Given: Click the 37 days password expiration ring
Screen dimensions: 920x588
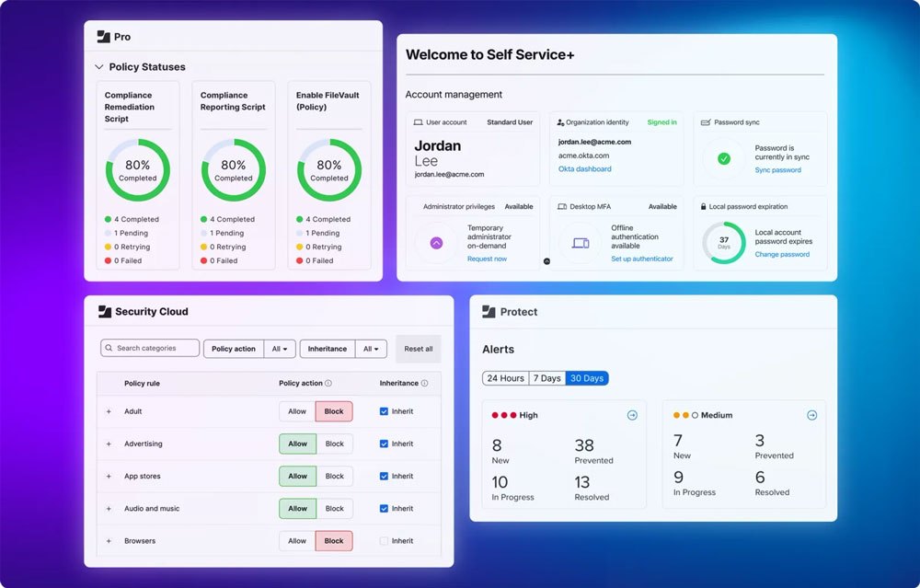Looking at the screenshot, I should pyautogui.click(x=724, y=242).
